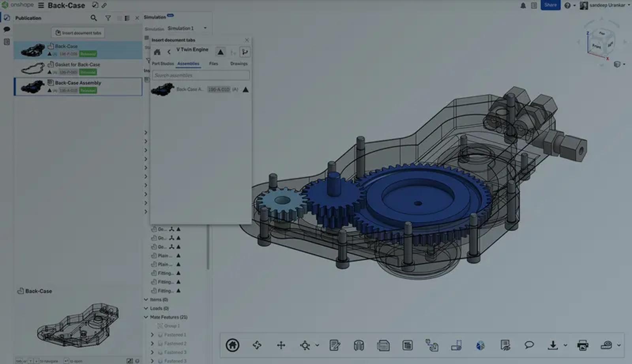The height and width of the screenshot is (364, 632).
Task: Click the Home view icon in bottom toolbar
Action: [232, 345]
